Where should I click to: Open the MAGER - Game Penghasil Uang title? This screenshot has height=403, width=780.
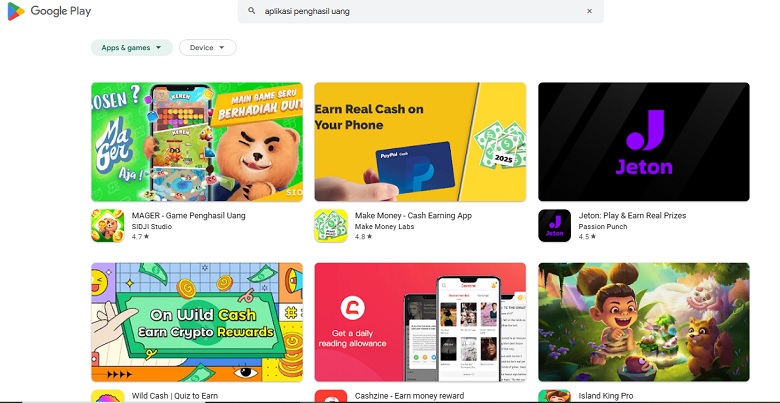tap(189, 215)
